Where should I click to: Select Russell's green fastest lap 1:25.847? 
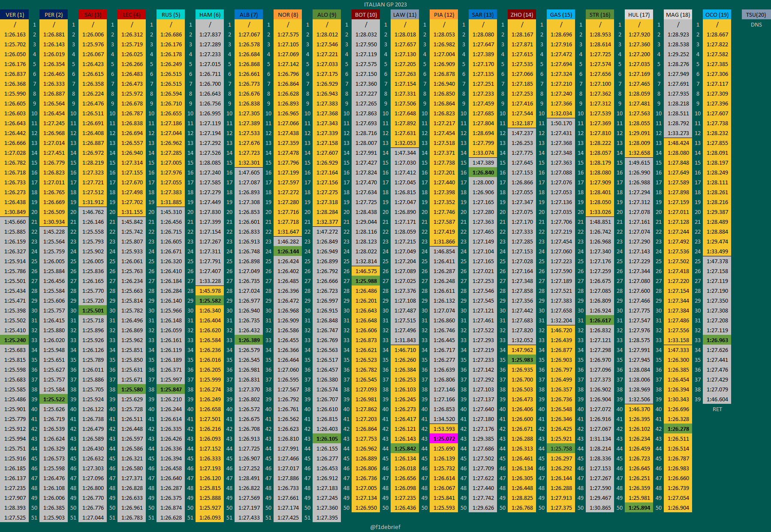[x=171, y=389]
